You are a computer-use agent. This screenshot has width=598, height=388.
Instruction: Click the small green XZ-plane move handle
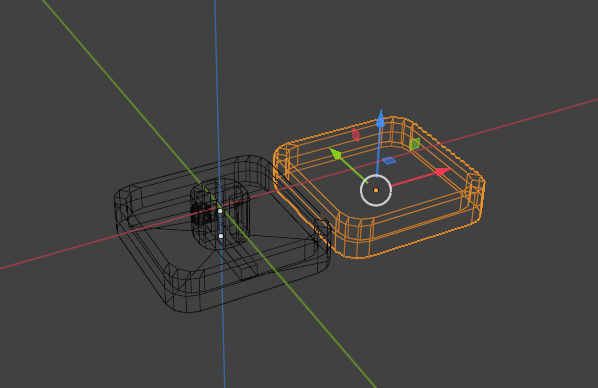[x=415, y=144]
